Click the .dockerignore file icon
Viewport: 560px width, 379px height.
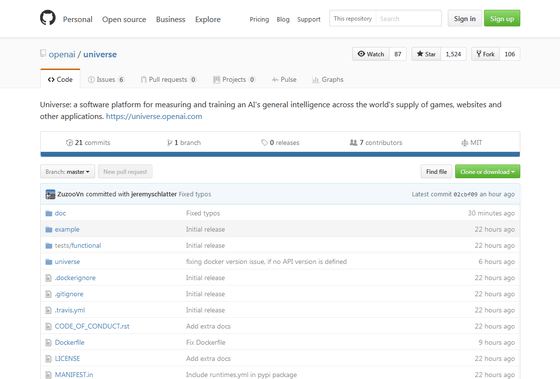49,278
